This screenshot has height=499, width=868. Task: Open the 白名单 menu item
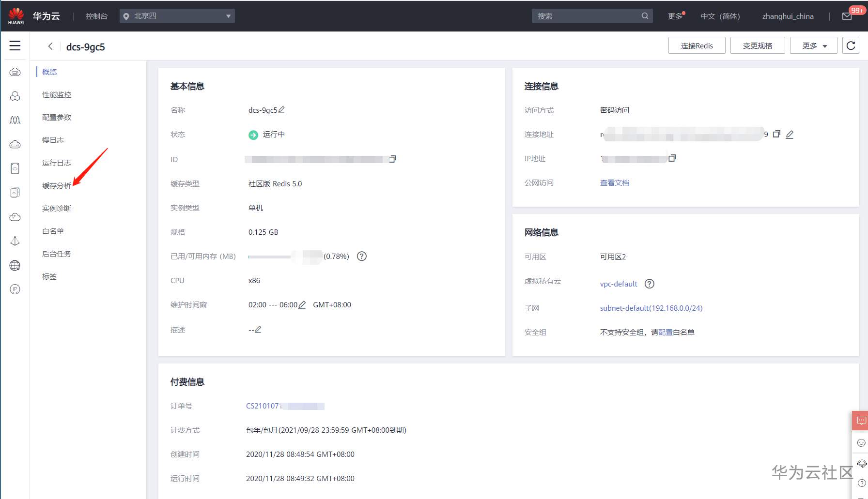click(x=53, y=231)
